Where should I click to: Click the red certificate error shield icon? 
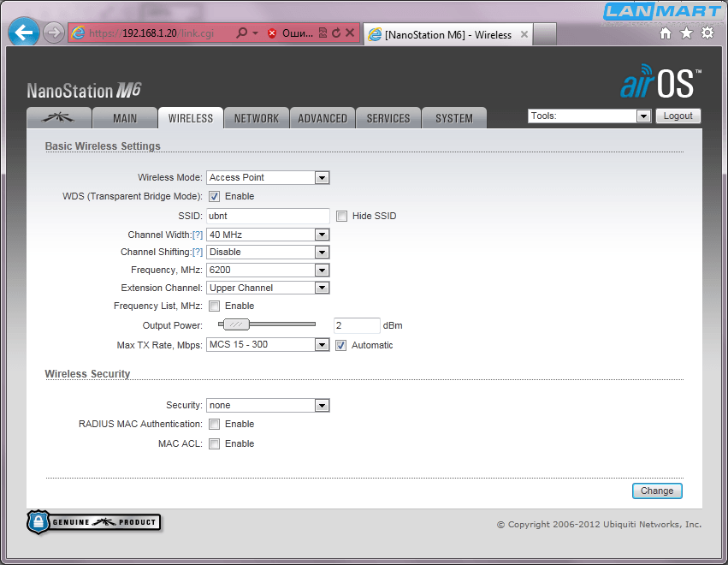pyautogui.click(x=272, y=33)
